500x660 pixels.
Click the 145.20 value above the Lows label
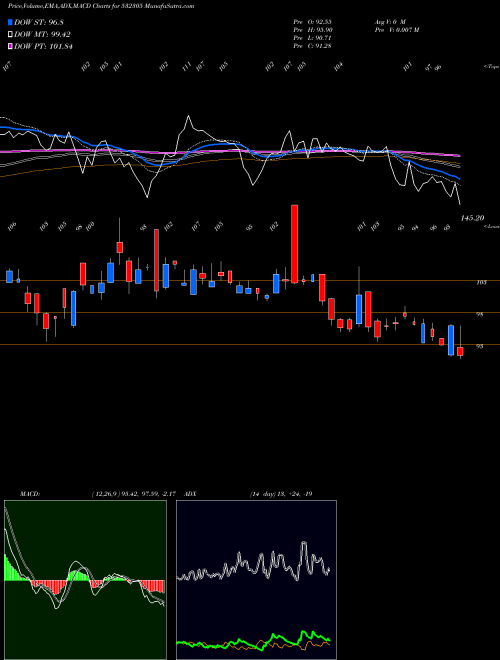pyautogui.click(x=472, y=218)
